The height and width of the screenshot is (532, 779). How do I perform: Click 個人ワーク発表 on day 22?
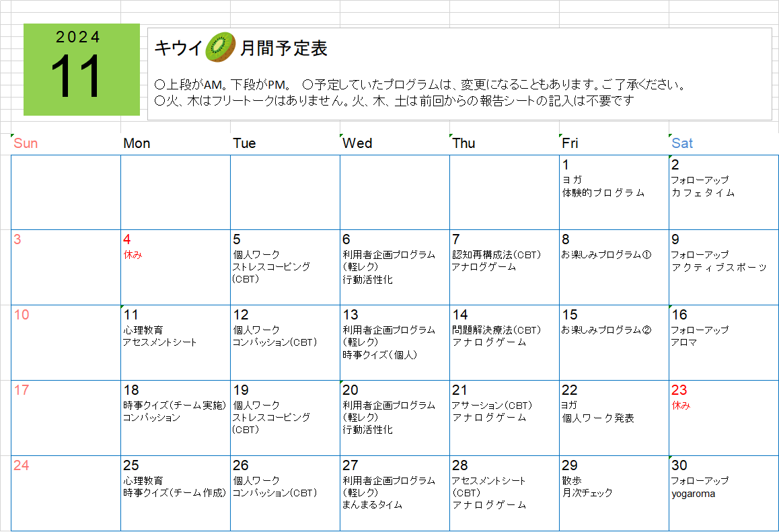coord(598,418)
